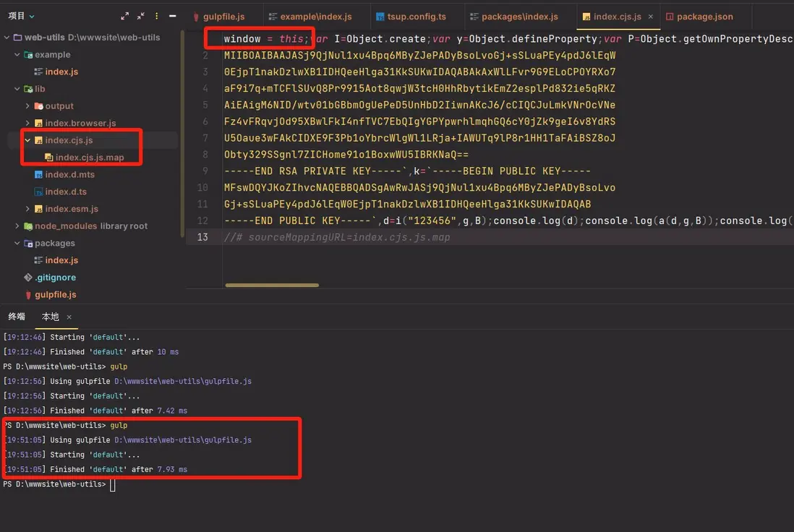
Task: Click the .gitignore file icon
Action: tap(28, 278)
